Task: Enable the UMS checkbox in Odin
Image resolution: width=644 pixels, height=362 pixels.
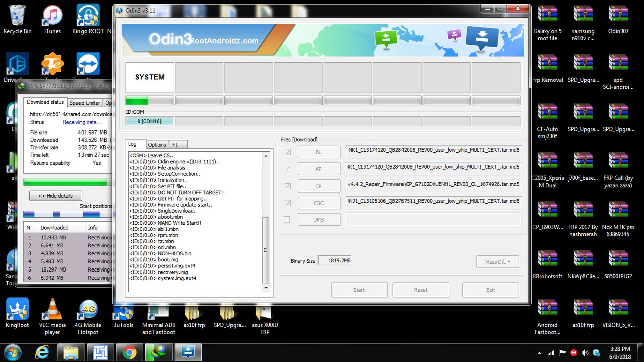Action: [287, 220]
